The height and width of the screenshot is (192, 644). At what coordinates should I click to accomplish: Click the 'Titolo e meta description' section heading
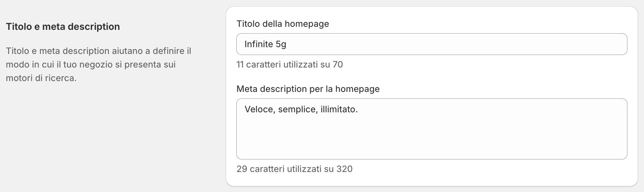pyautogui.click(x=63, y=26)
